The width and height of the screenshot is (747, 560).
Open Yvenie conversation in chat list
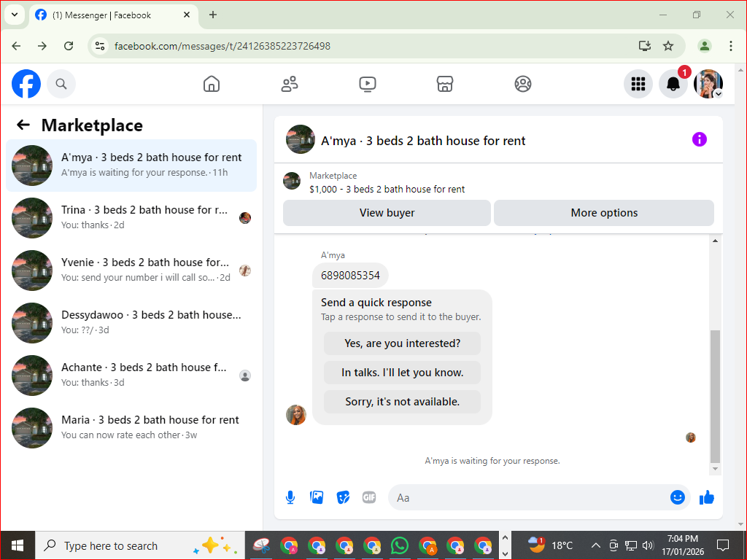click(x=131, y=270)
